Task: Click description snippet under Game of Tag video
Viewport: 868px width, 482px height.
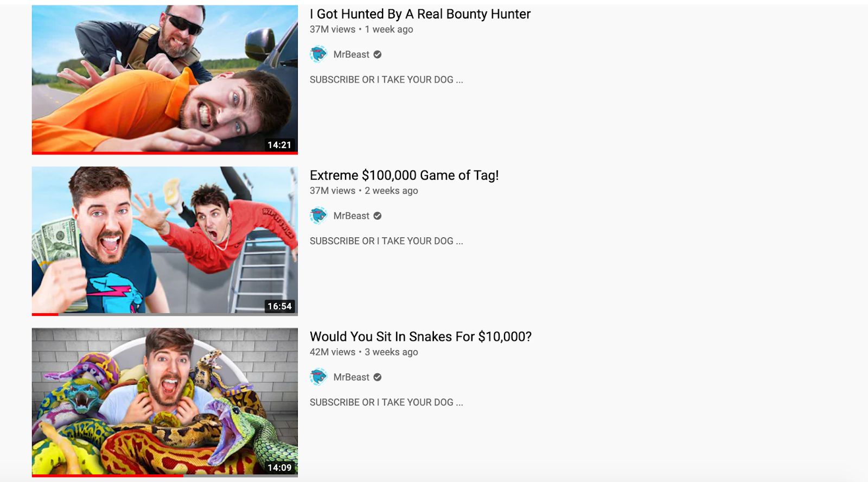Action: tap(386, 241)
